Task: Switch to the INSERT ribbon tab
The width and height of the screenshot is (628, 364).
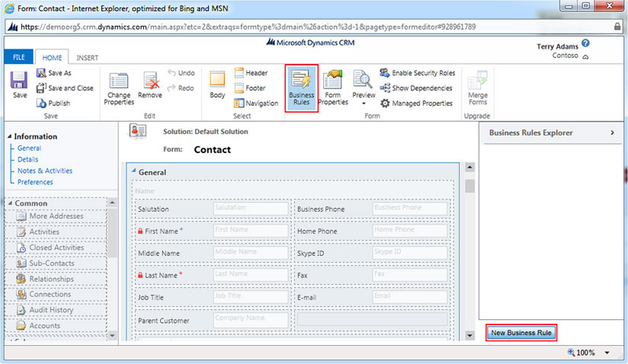Action: pos(87,58)
